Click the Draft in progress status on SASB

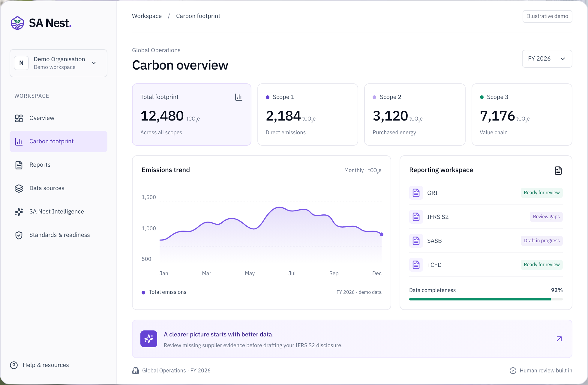point(541,241)
